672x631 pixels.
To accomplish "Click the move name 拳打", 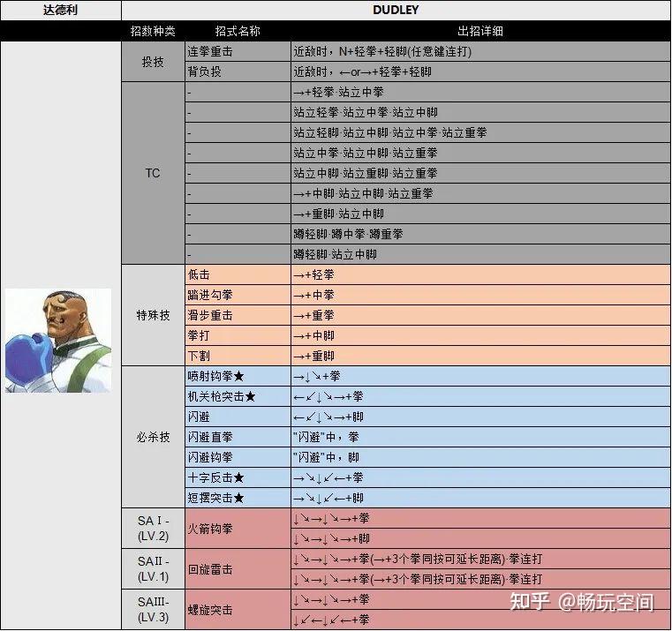I will pyautogui.click(x=199, y=335).
